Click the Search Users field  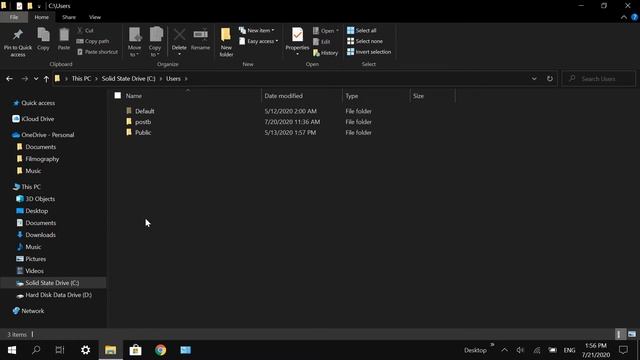click(x=599, y=79)
